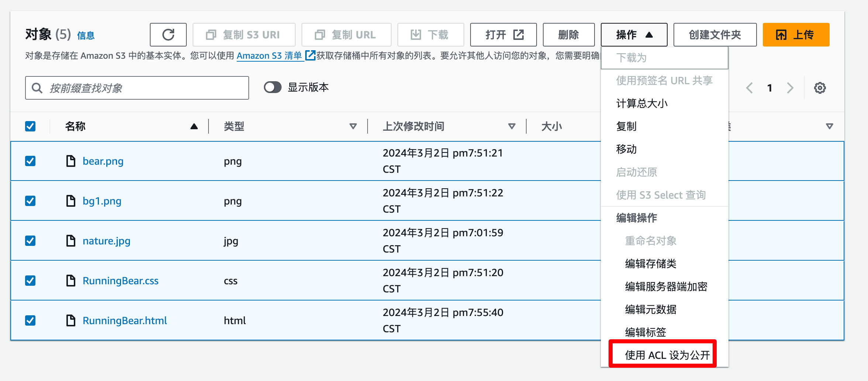Collapse the 操作 actions dropdown
The image size is (868, 381).
point(634,35)
